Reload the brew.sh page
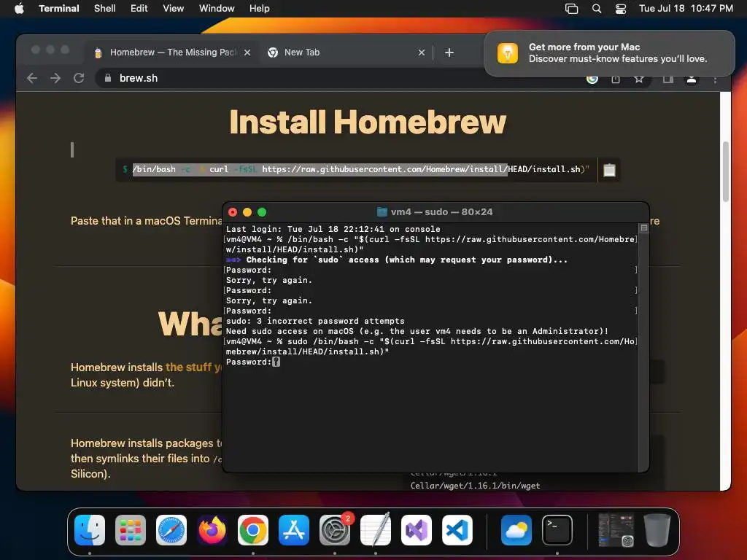 click(79, 78)
